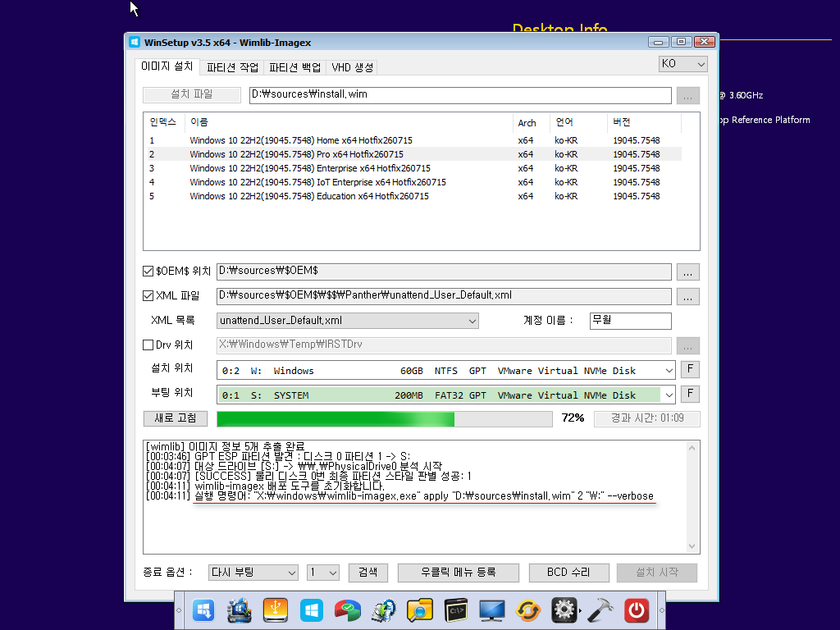The image size is (840, 630).
Task: Open the VHD 생성 tab
Action: [x=352, y=67]
